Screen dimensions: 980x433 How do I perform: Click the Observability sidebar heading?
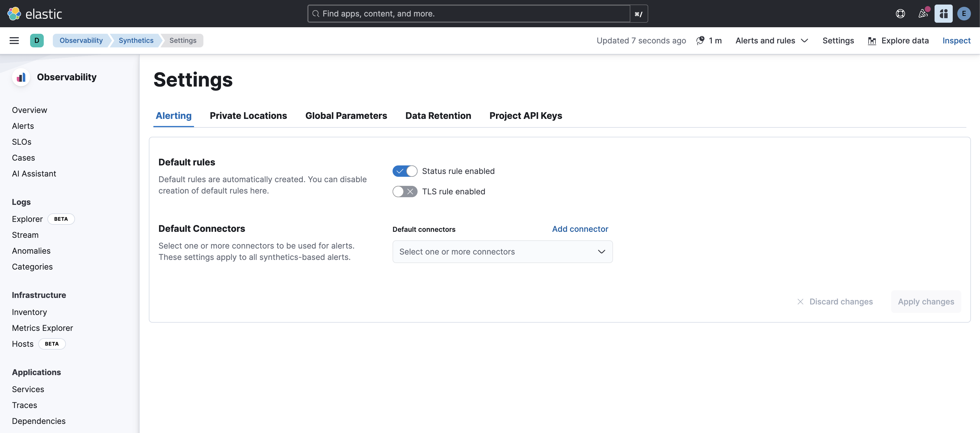tap(66, 77)
